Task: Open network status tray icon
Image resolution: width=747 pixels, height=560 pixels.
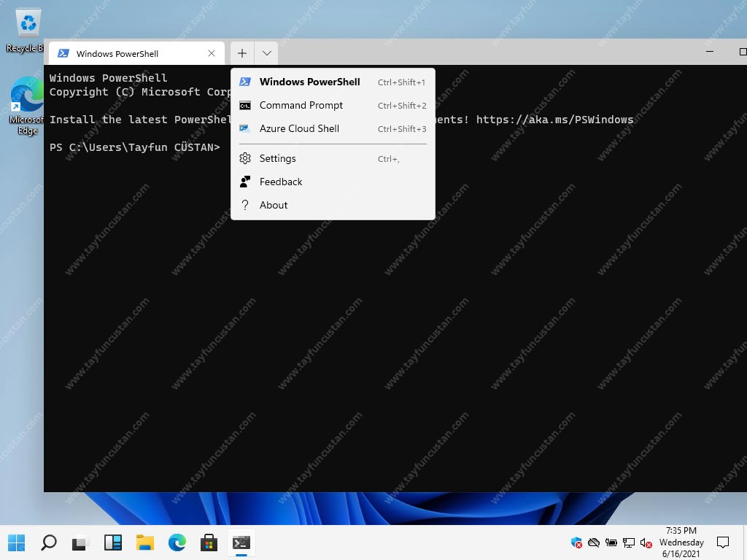Action: tap(629, 542)
